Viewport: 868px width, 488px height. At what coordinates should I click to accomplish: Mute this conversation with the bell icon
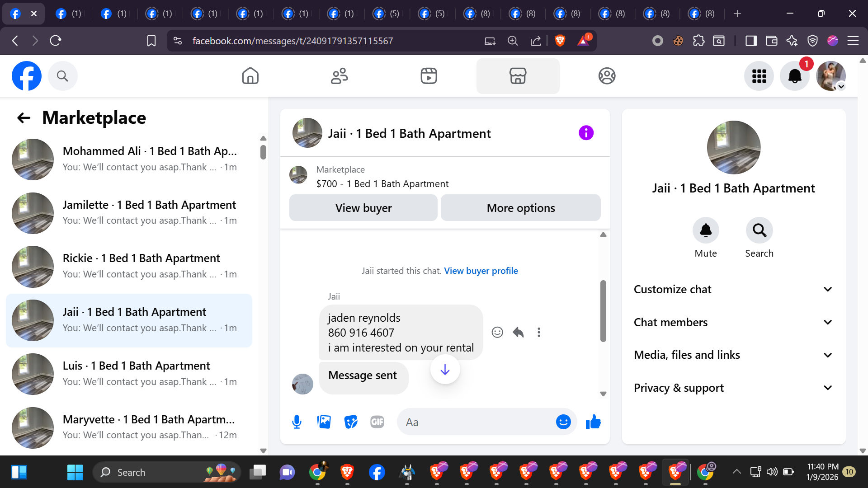coord(705,230)
